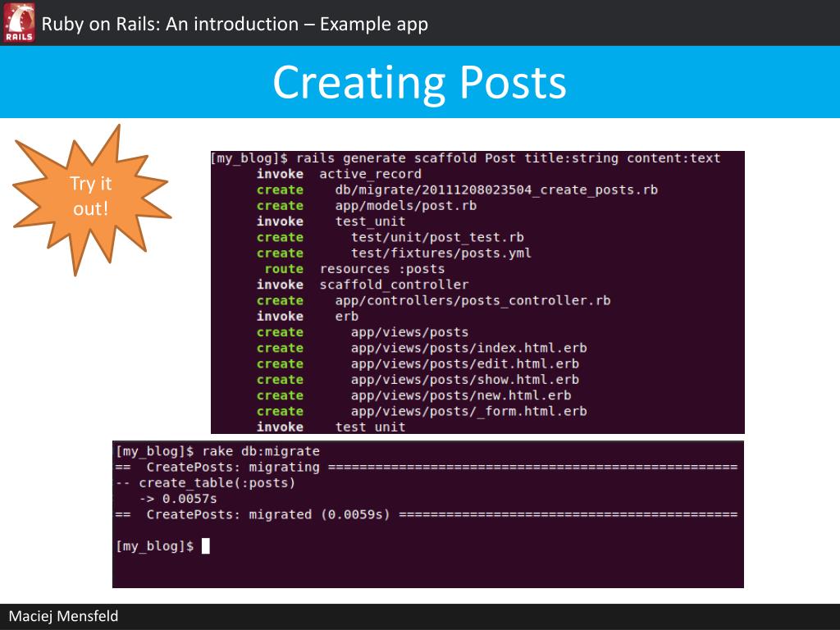The width and height of the screenshot is (840, 630).
Task: Click 'app/views/posts/new.html.erb' line
Action: point(413,395)
